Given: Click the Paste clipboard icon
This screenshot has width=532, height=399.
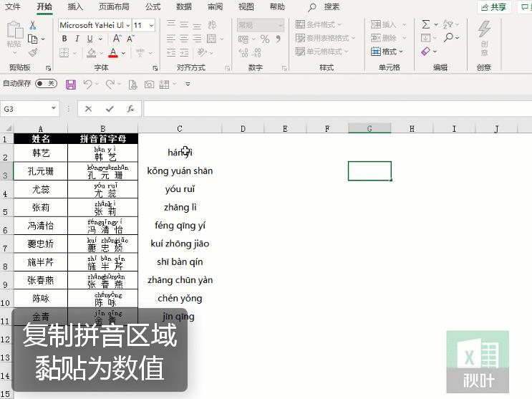Looking at the screenshot, I should coord(14,30).
